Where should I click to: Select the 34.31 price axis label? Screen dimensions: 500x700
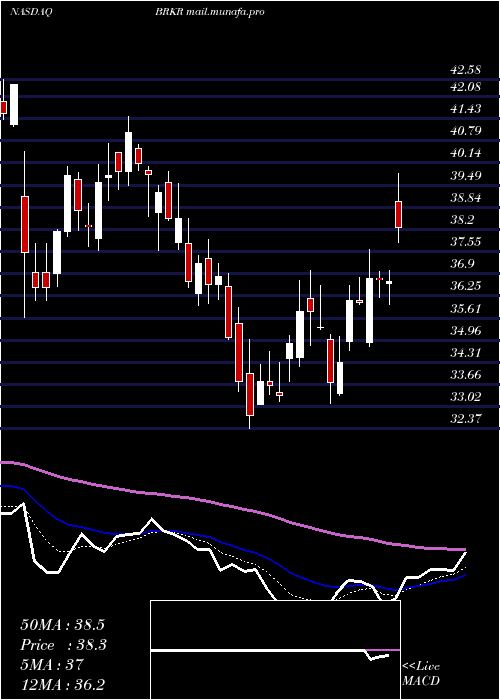[465, 352]
